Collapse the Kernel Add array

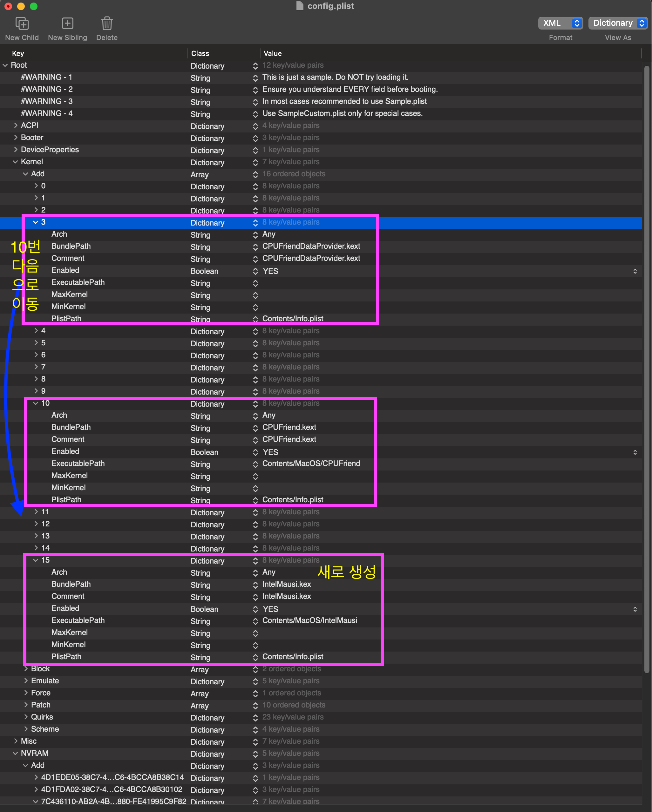pos(26,174)
